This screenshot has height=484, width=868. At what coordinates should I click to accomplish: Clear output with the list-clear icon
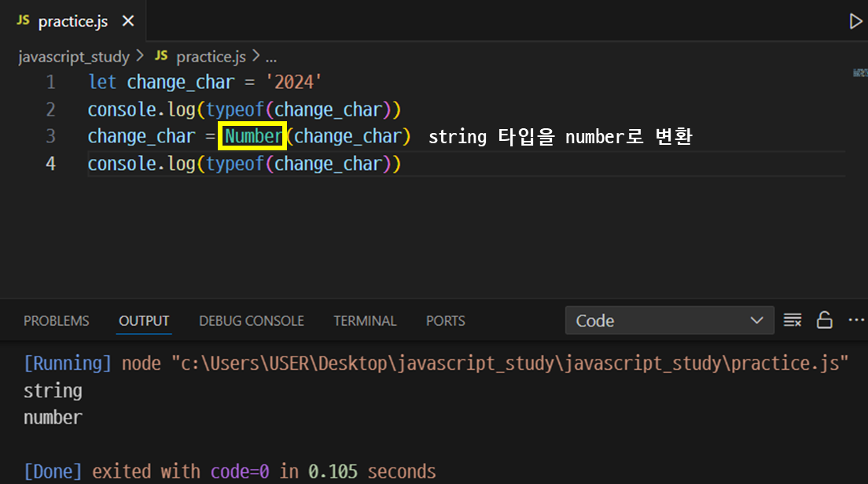793,320
